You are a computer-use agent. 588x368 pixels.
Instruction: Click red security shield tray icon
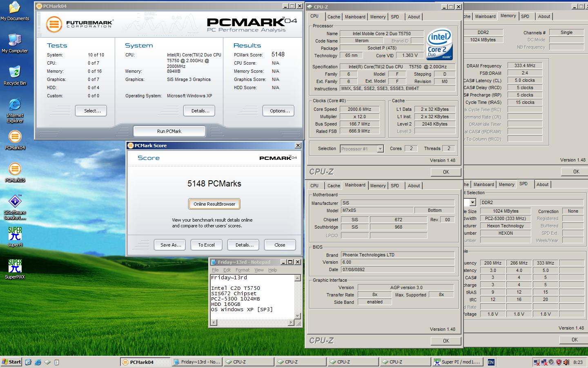559,362
